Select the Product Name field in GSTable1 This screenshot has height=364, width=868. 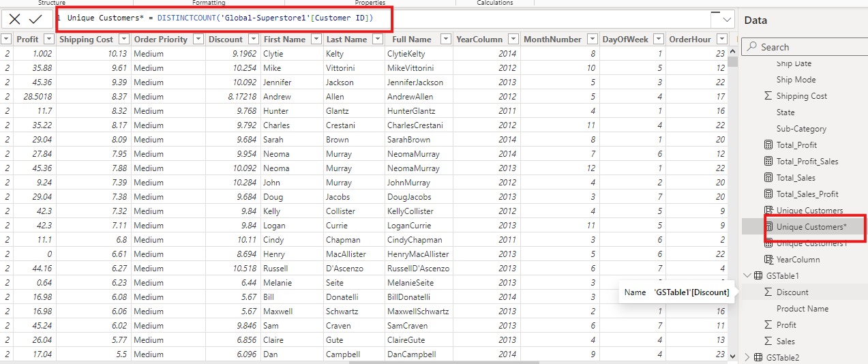[x=802, y=309]
